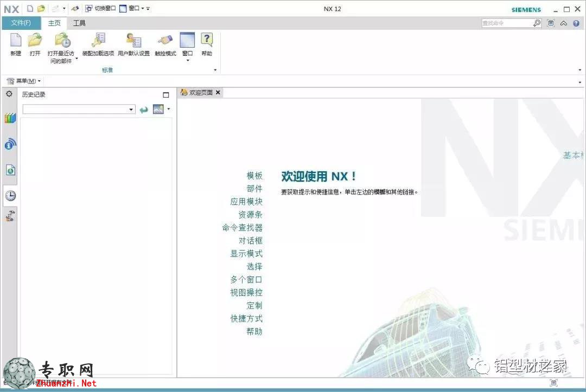Viewport: 586px width, 392px height.
Task: Click 打开最近访问的部件 recent parts icon
Action: click(62, 40)
